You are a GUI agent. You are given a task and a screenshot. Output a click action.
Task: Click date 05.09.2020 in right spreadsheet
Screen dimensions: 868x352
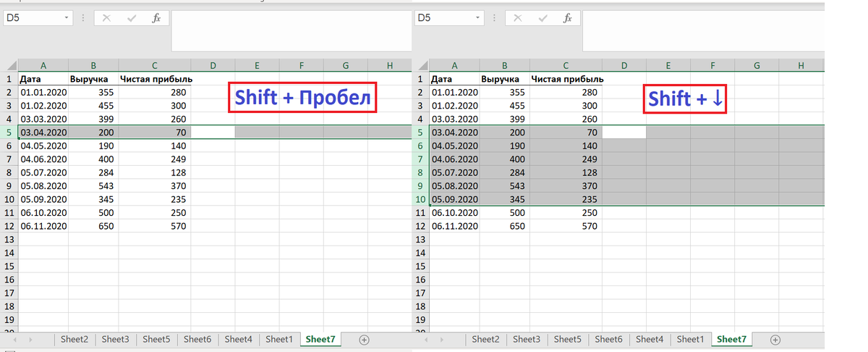[454, 199]
